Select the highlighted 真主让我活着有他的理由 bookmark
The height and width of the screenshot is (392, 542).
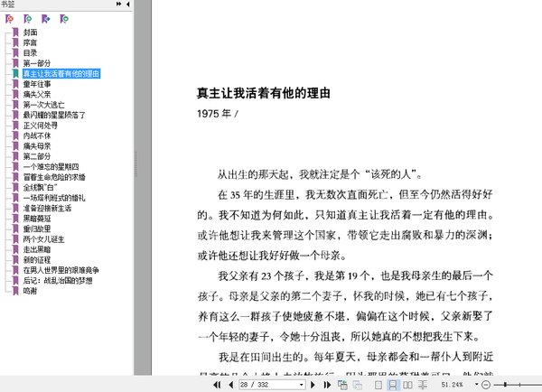click(61, 74)
